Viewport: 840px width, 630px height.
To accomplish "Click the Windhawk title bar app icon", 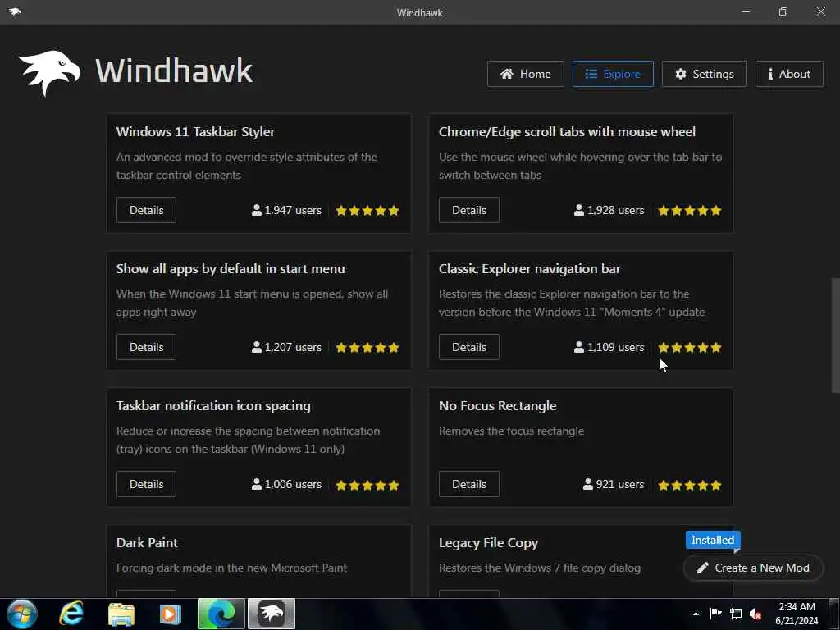I will [x=15, y=11].
